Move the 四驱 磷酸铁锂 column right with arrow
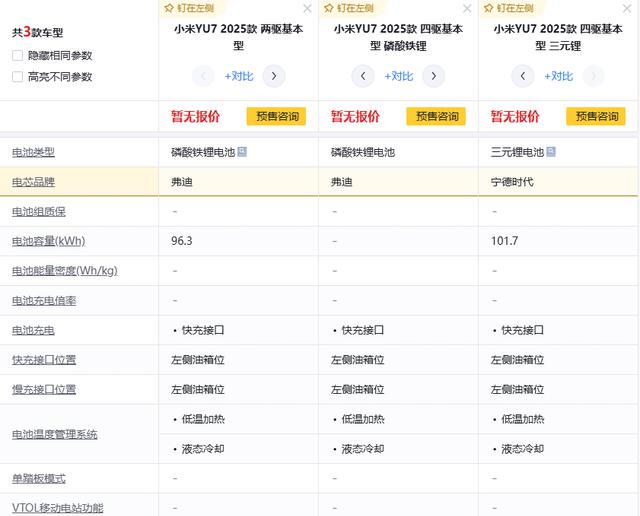The image size is (640, 516). [x=433, y=76]
